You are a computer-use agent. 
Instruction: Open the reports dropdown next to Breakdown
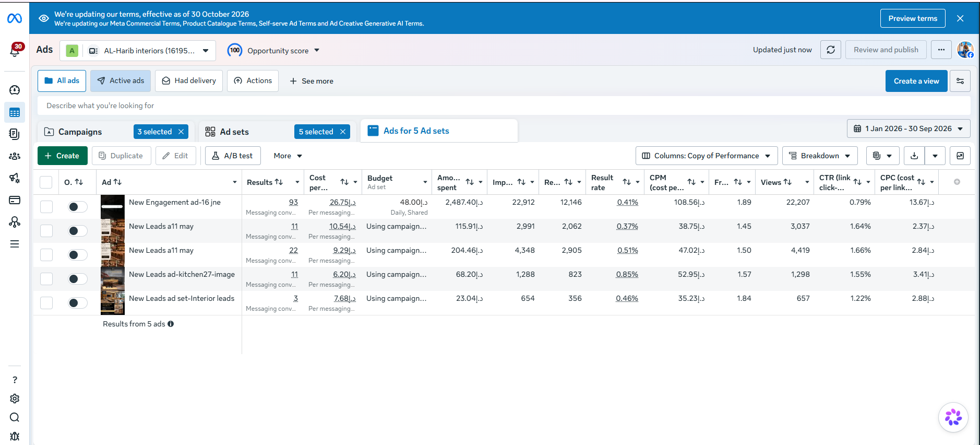(883, 156)
